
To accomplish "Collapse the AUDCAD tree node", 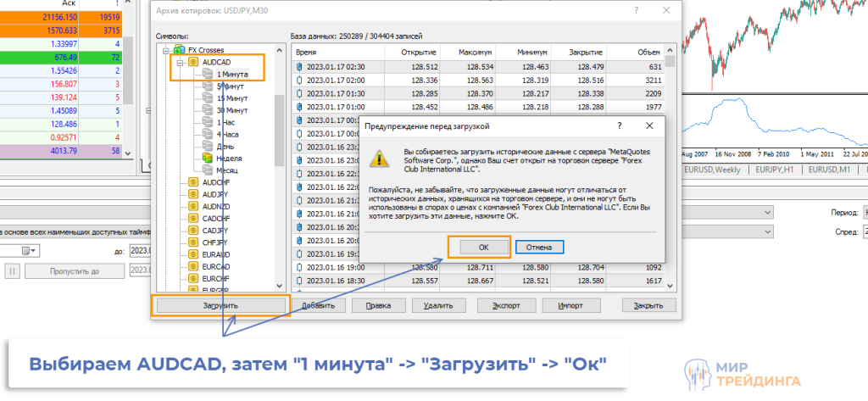I will coord(180,62).
